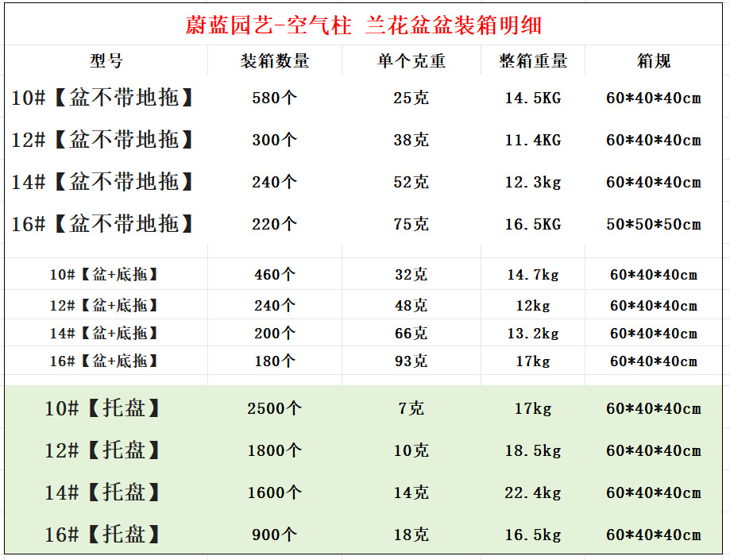Select the 93克 weight cell
This screenshot has width=730, height=560.
click(x=411, y=361)
